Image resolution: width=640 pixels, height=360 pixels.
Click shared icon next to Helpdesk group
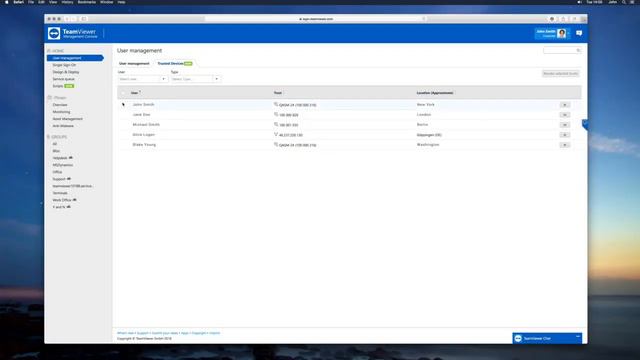[71, 158]
